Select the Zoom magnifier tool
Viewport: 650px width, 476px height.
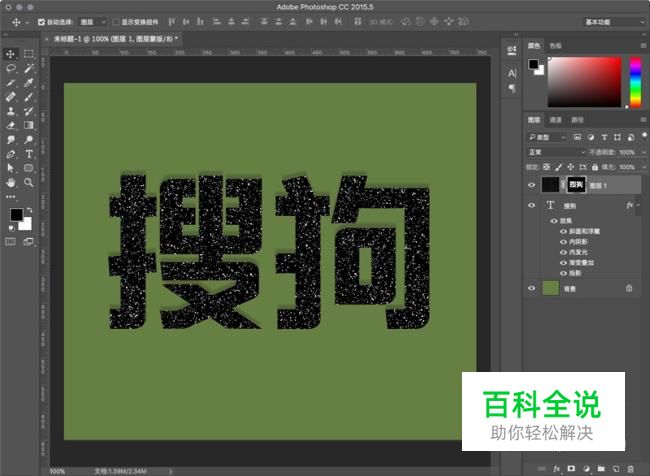(29, 182)
